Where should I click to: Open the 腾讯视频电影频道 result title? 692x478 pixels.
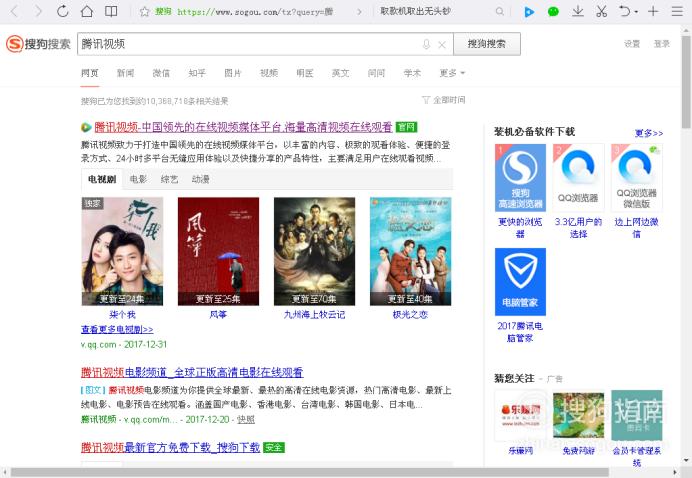(192, 372)
